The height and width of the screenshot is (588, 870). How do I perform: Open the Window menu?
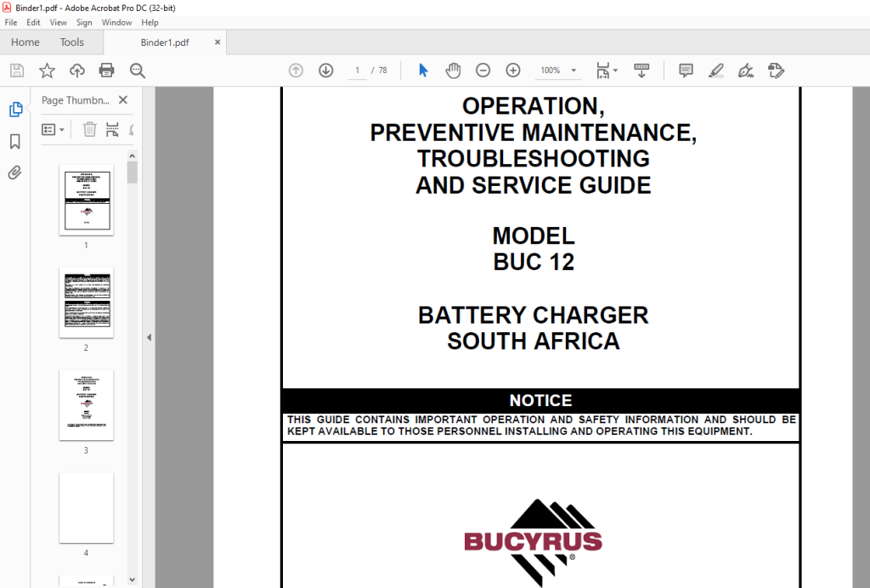coord(116,22)
